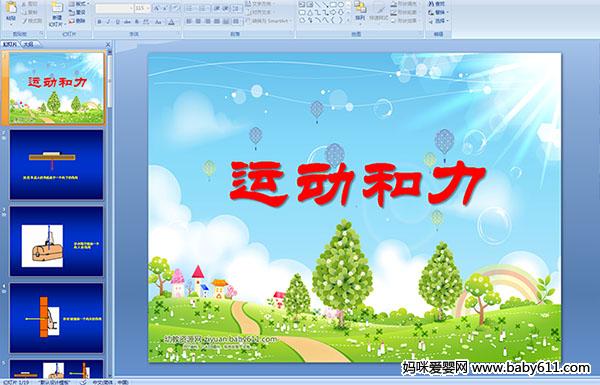Click the Find button in editing group
Screen dimensions: 600x385
tap(437, 4)
